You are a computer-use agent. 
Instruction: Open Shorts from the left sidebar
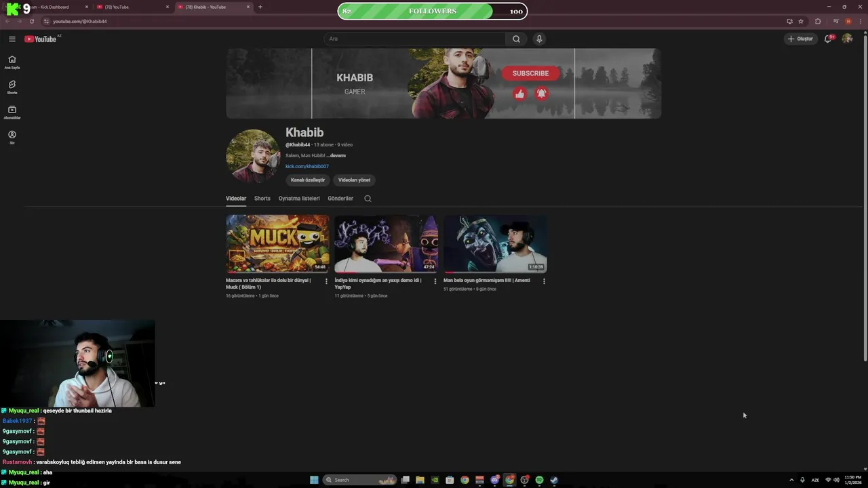click(x=12, y=87)
